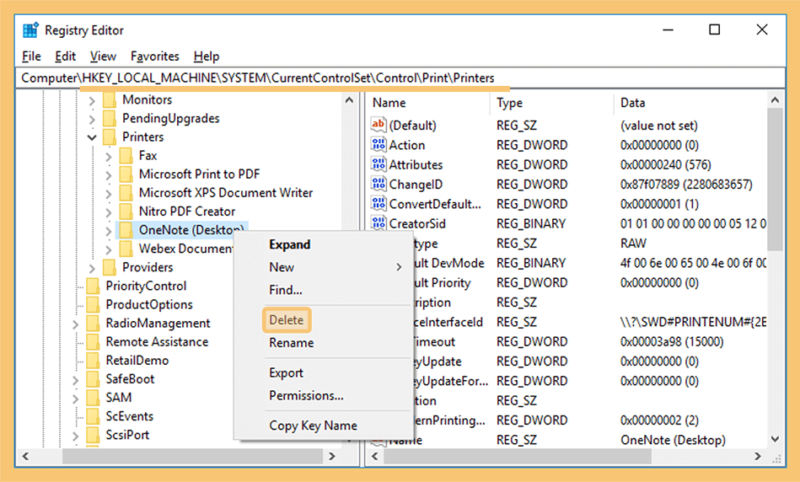800x482 pixels.
Task: Choose Delete from the context menu
Action: [x=286, y=320]
